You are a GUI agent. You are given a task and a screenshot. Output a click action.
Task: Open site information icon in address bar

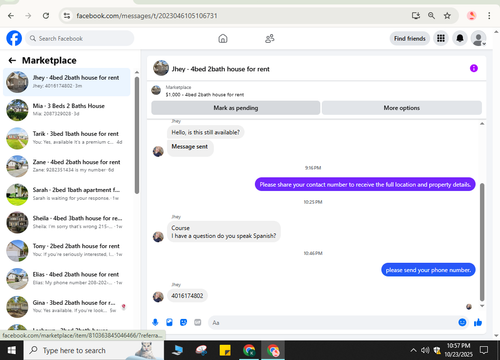click(x=67, y=16)
